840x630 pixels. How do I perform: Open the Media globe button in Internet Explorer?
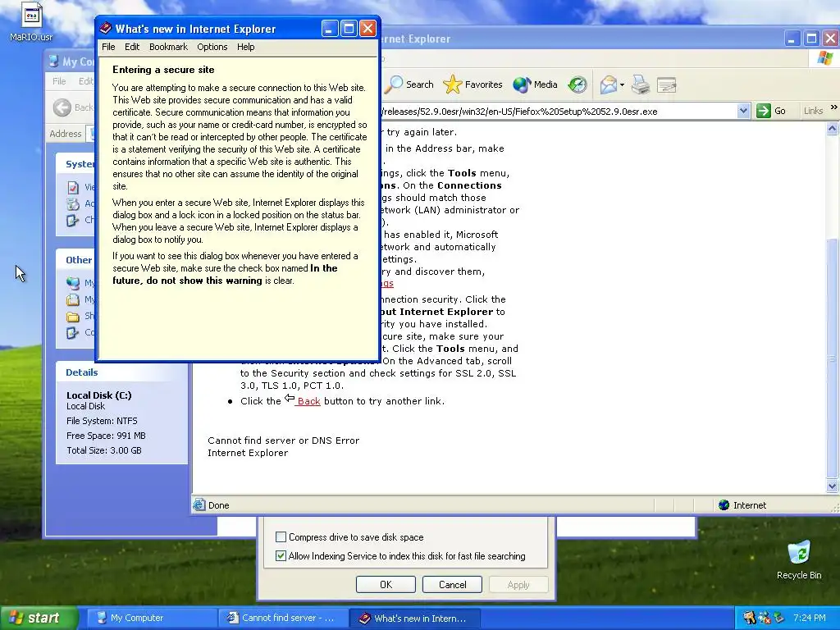click(535, 84)
